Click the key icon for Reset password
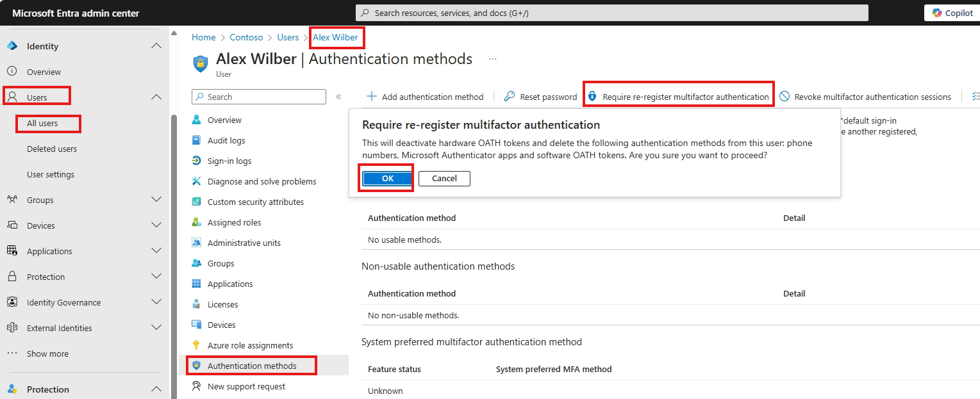The image size is (980, 399). [510, 97]
